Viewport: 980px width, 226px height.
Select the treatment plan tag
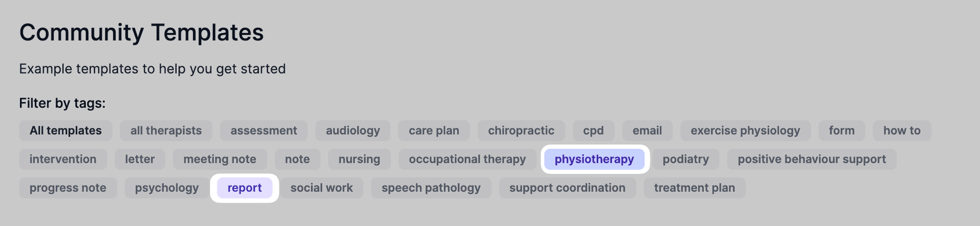click(694, 188)
